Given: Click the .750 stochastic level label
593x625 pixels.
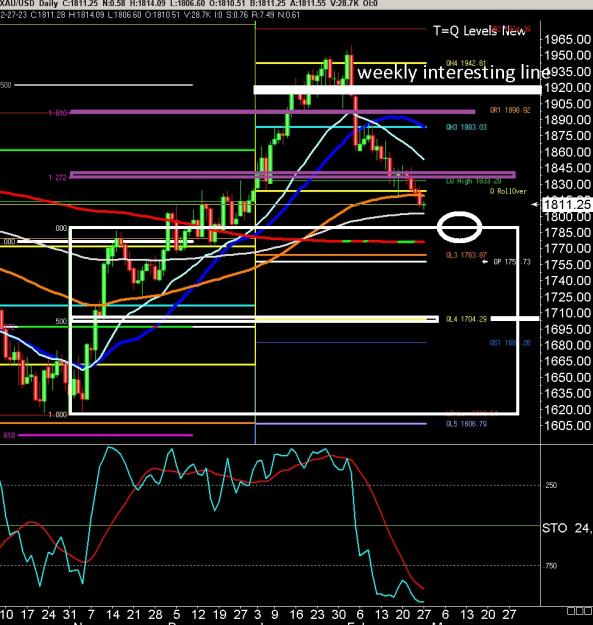Looking at the screenshot, I should pyautogui.click(x=551, y=566).
